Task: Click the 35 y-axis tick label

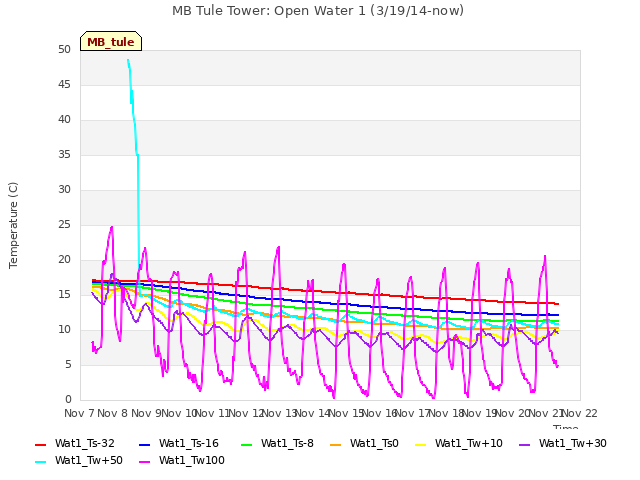Action: pyautogui.click(x=64, y=155)
